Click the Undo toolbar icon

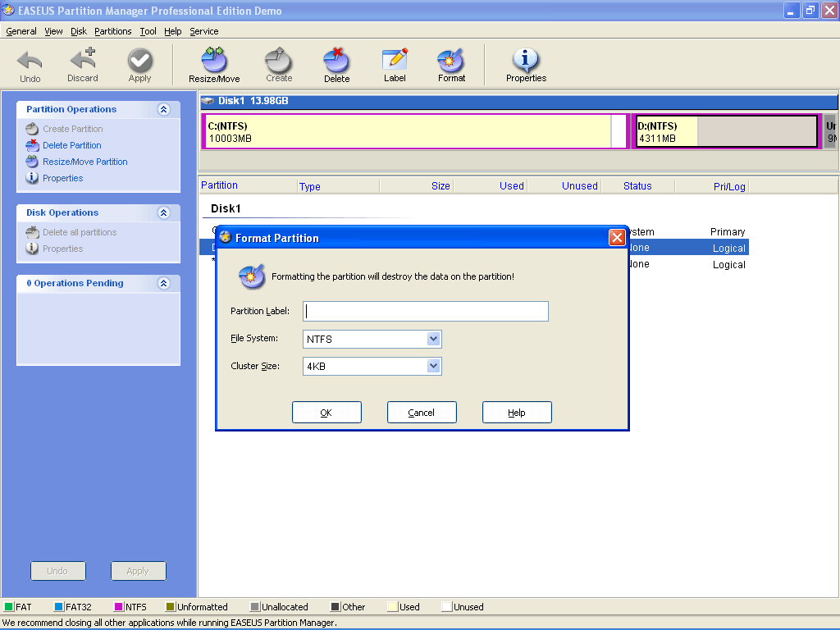(x=30, y=66)
